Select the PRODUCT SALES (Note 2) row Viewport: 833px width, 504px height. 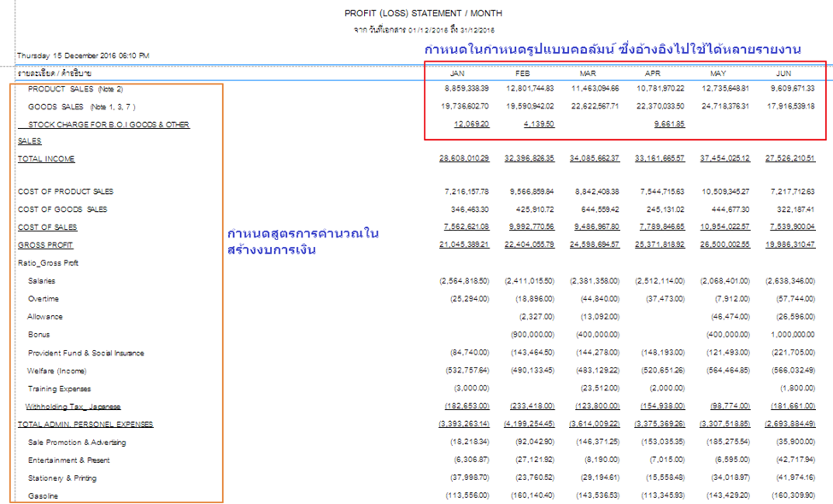[x=75, y=89]
